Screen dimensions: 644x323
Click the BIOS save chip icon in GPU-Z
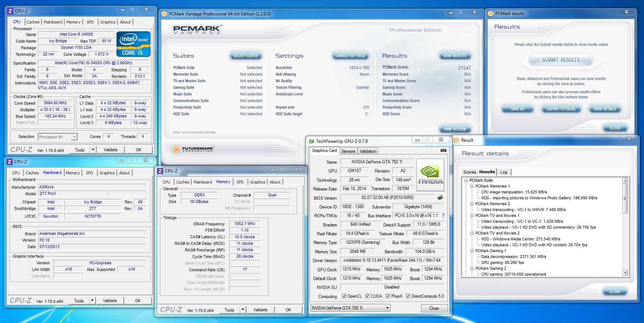click(x=440, y=197)
